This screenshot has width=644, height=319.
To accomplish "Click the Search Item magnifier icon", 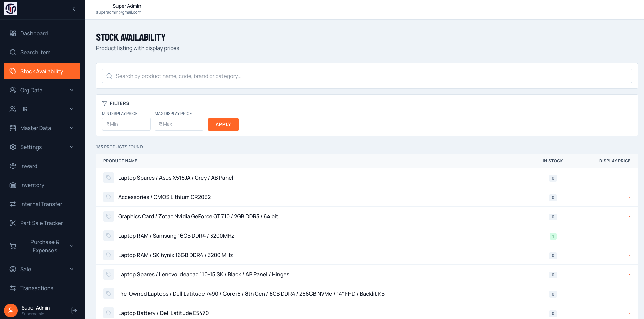I will 13,52.
